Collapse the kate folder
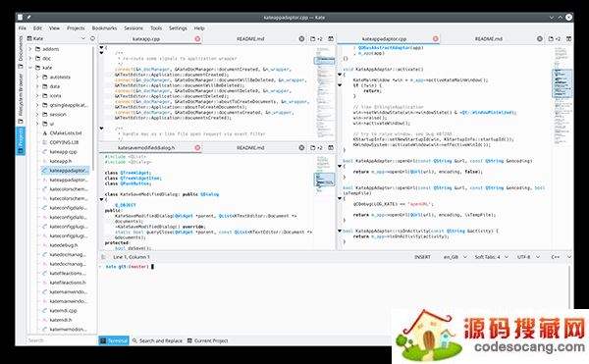The width and height of the screenshot is (589, 364). pos(30,68)
